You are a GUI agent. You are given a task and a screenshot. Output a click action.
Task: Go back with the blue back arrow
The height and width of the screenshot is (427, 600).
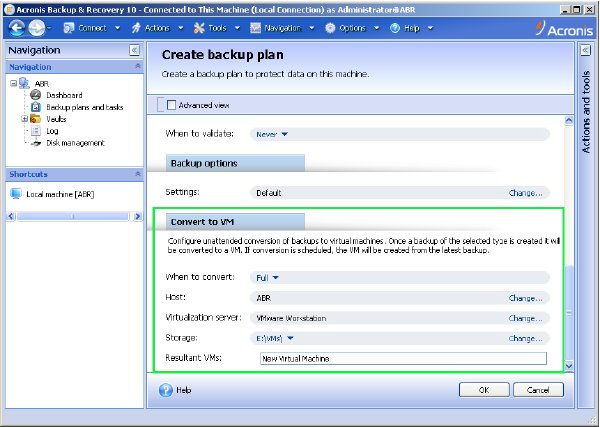(x=16, y=28)
